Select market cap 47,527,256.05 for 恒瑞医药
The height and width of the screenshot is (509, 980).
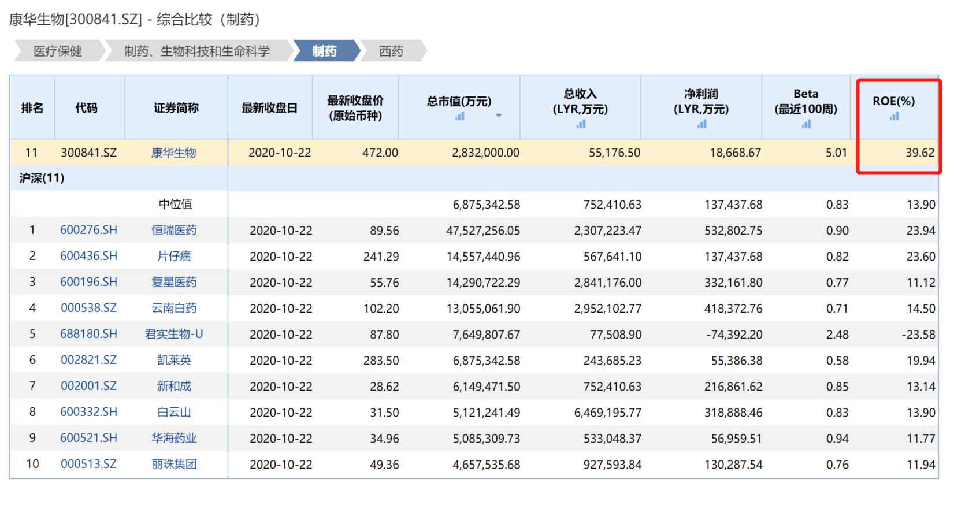(483, 230)
